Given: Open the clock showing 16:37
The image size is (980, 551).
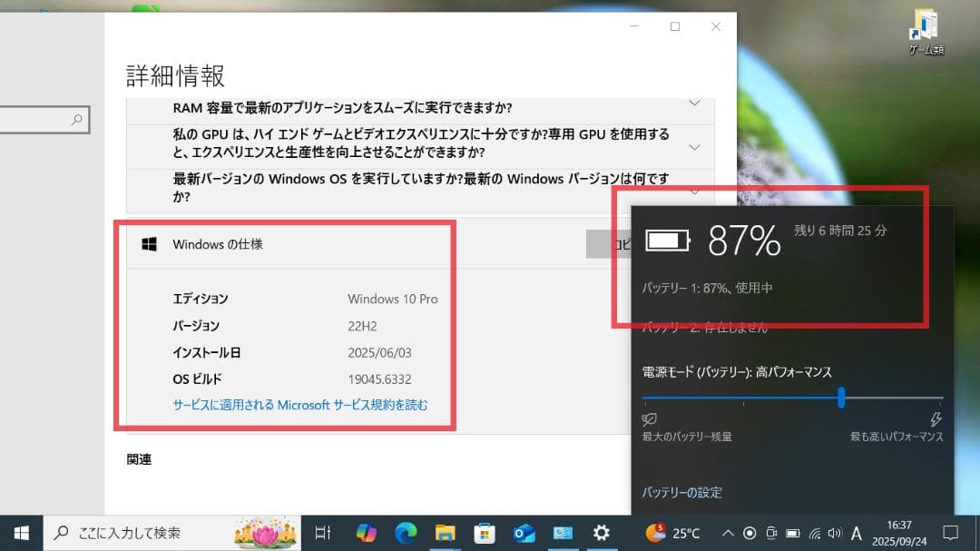Looking at the screenshot, I should pos(899,533).
